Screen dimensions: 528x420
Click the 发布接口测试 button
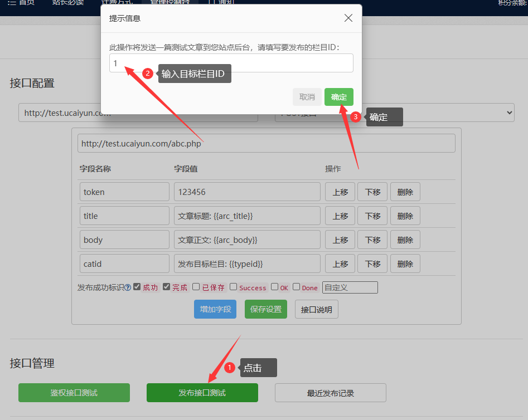tap(202, 393)
